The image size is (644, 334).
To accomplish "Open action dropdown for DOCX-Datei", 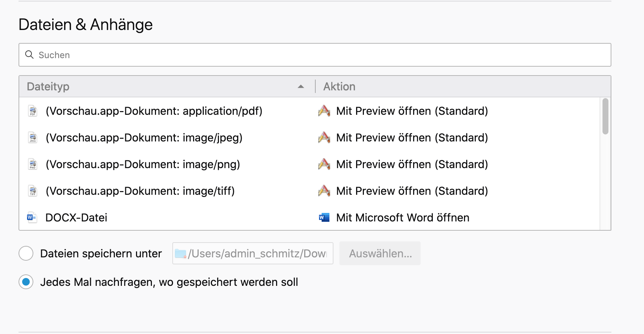I will (402, 218).
